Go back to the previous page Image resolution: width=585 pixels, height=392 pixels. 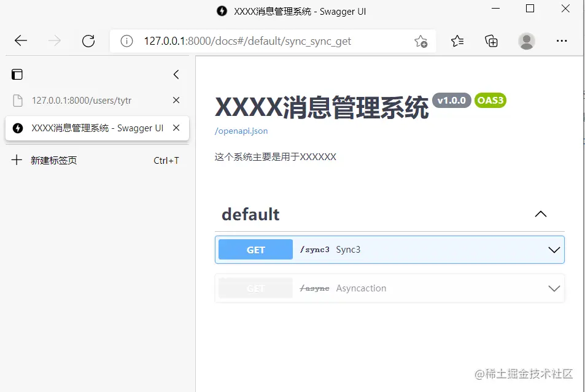(x=21, y=40)
